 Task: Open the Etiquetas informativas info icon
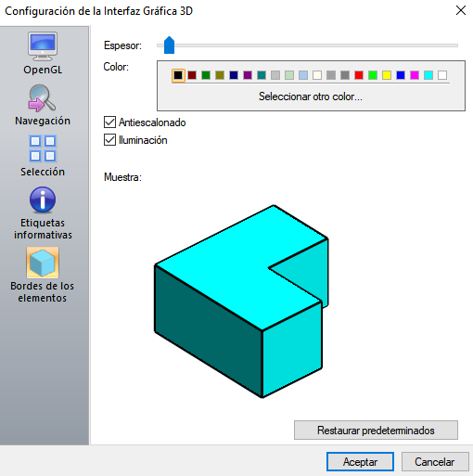tap(43, 199)
